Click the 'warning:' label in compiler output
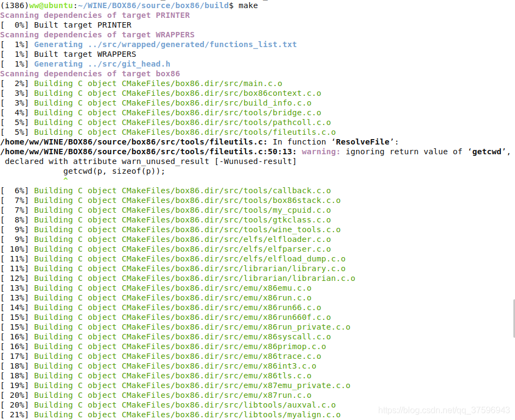This screenshot has width=515, height=420. [x=321, y=152]
